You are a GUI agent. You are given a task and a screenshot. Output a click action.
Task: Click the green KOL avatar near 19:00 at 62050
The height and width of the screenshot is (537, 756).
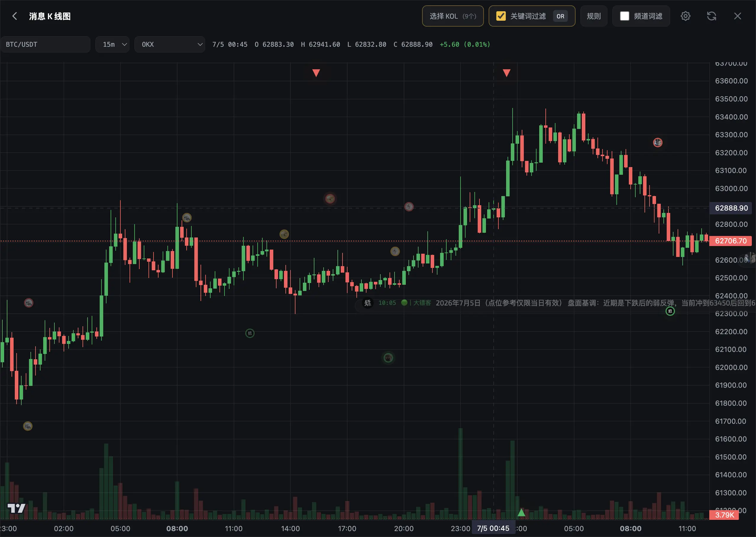[388, 358]
